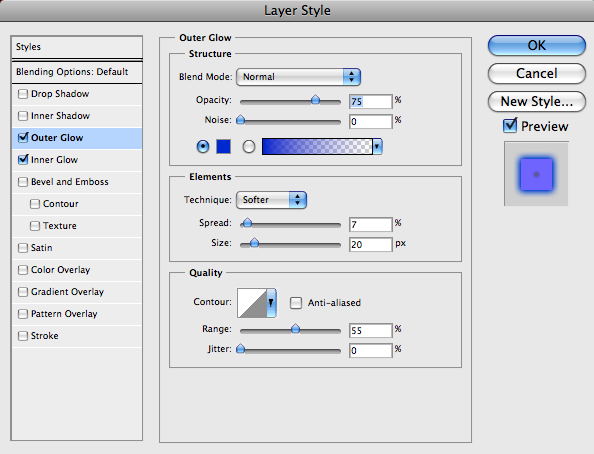
Task: Disable the Preview checkbox
Action: click(x=510, y=125)
